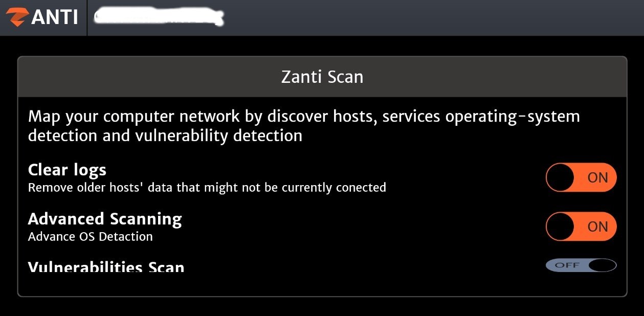Disable the Advanced Scanning switch
Image resolution: width=644 pixels, height=316 pixels.
581,227
